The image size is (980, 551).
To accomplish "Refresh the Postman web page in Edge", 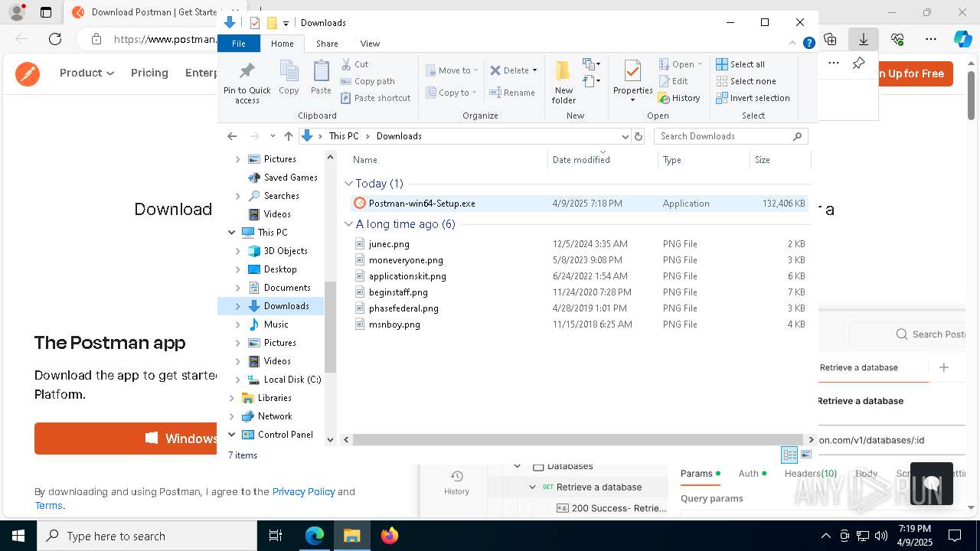I will [x=54, y=39].
